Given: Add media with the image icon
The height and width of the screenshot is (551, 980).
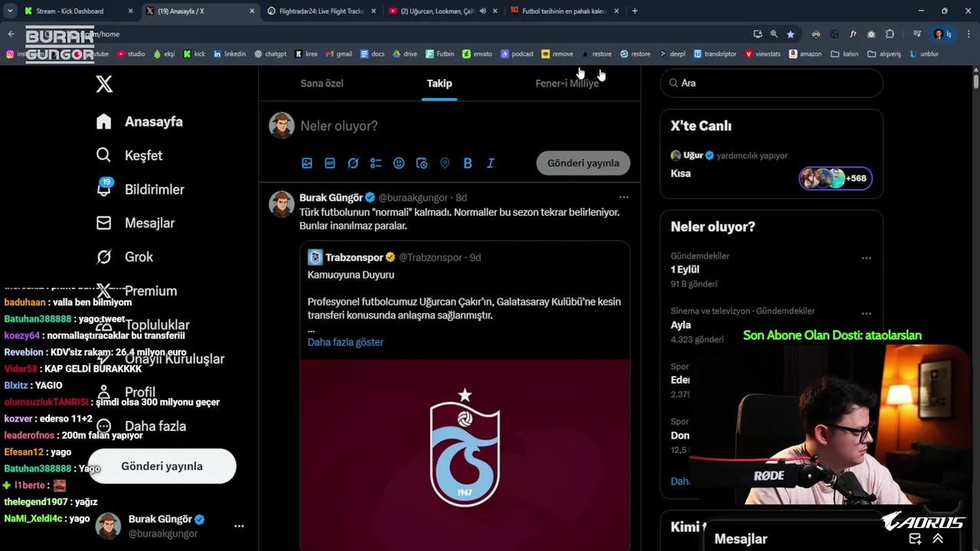Looking at the screenshot, I should pos(307,163).
